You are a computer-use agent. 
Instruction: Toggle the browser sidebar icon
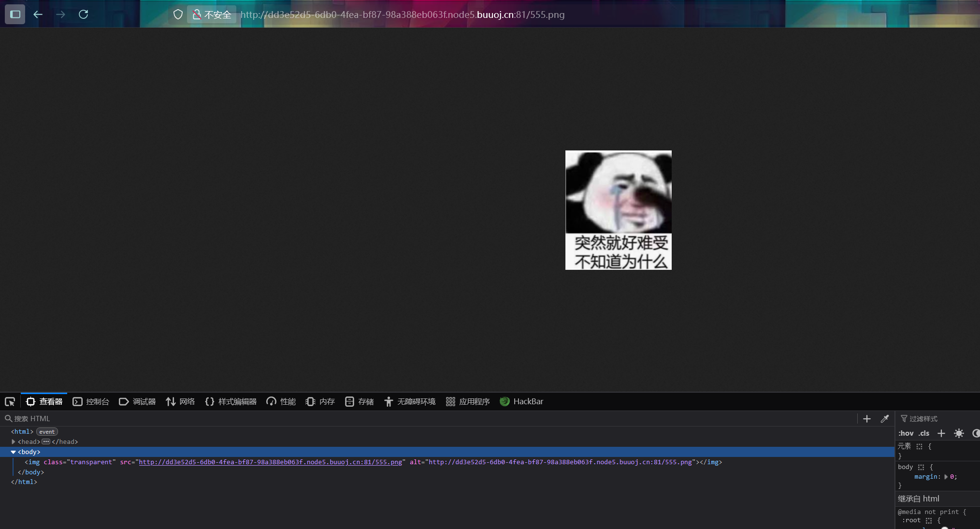pyautogui.click(x=15, y=14)
